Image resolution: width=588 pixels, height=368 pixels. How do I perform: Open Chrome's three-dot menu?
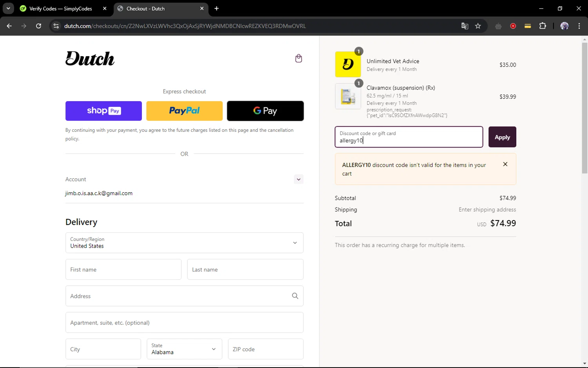579,26
